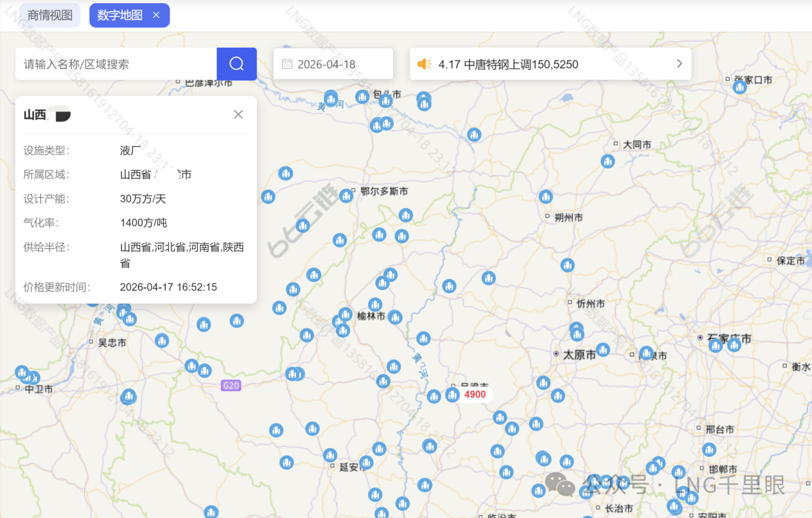Viewport: 812px width, 518px height.
Task: Select plant marker above 忻州市 label
Action: (x=567, y=265)
